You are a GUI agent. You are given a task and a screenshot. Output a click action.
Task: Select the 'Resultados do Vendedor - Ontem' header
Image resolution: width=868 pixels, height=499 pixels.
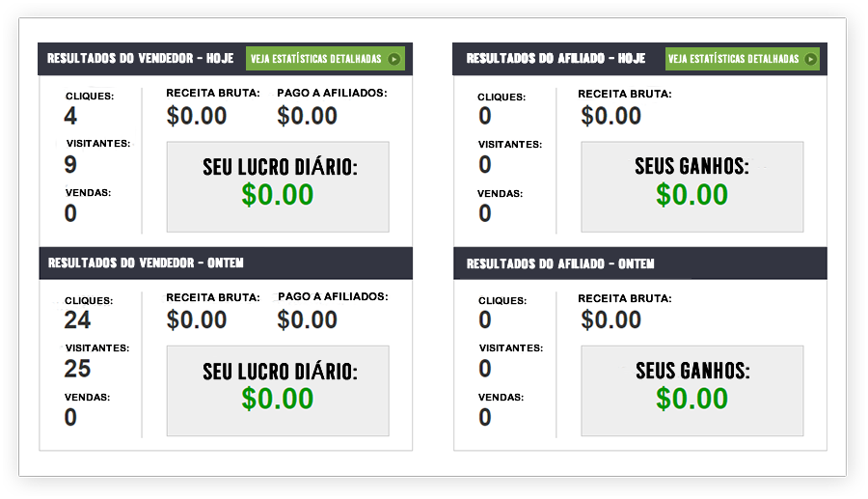coord(145,263)
